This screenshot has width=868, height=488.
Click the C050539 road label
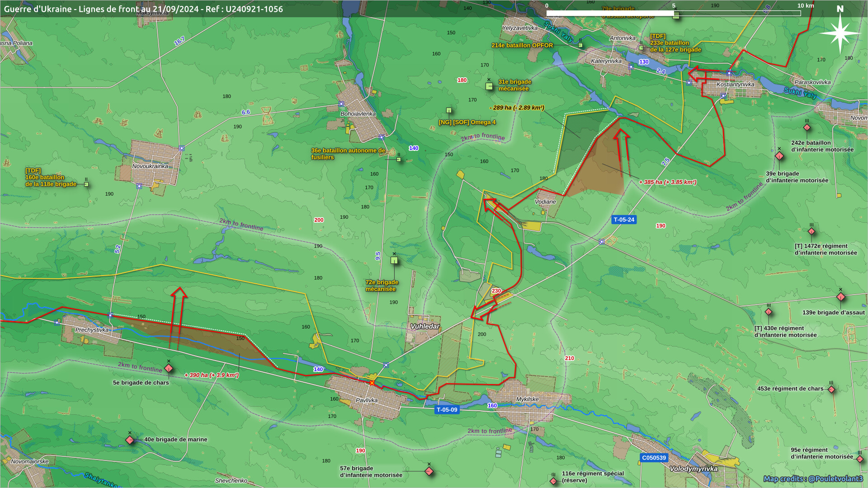[654, 458]
